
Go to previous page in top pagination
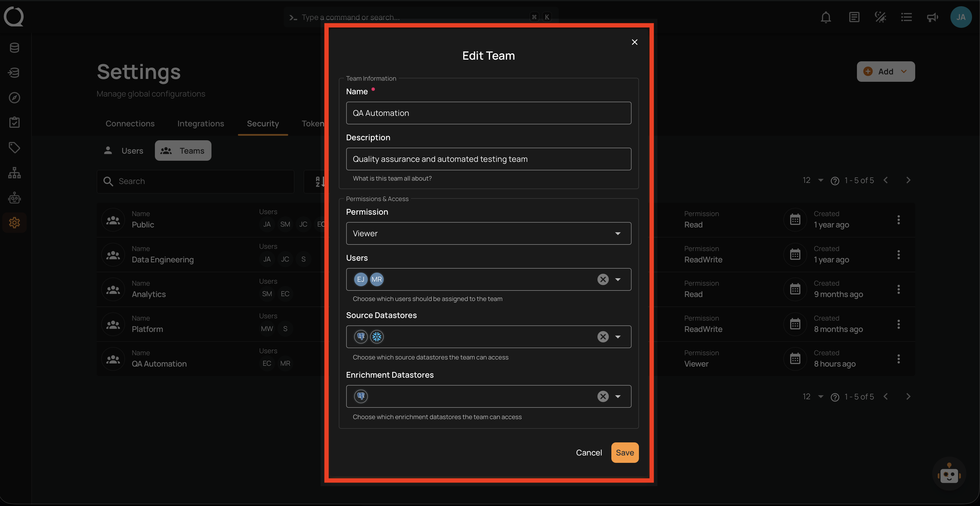886,181
